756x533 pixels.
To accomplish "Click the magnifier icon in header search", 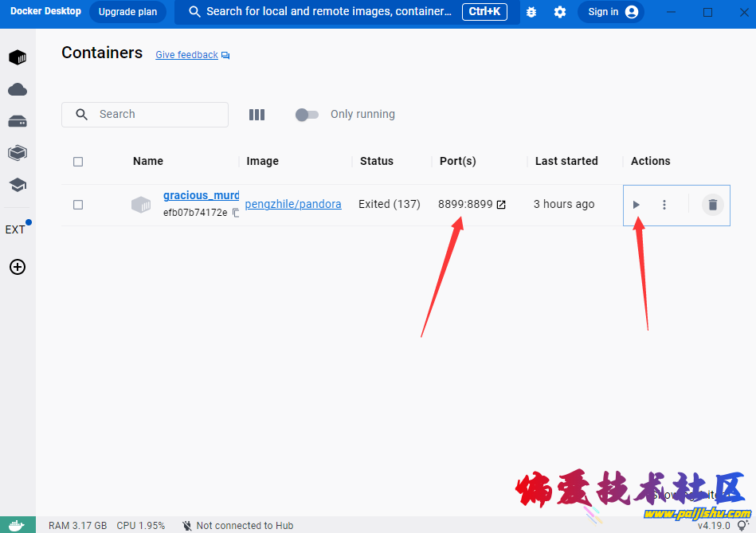I will click(x=194, y=12).
